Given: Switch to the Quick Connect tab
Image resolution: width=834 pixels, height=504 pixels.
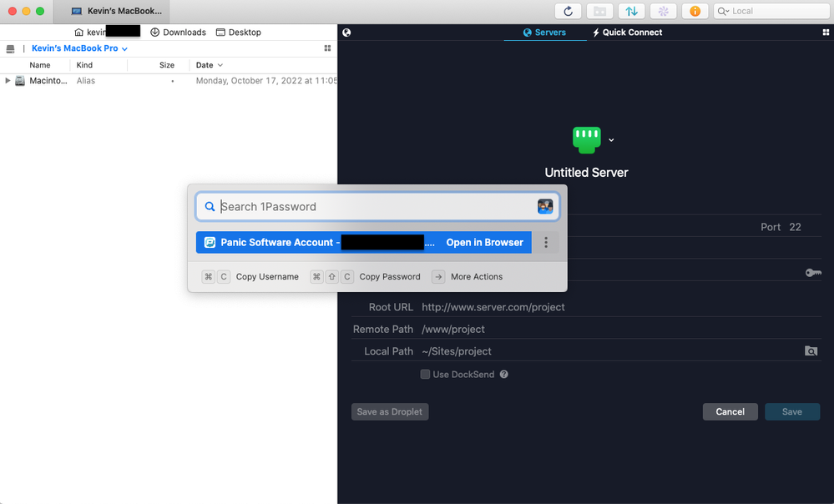Looking at the screenshot, I should (x=627, y=33).
